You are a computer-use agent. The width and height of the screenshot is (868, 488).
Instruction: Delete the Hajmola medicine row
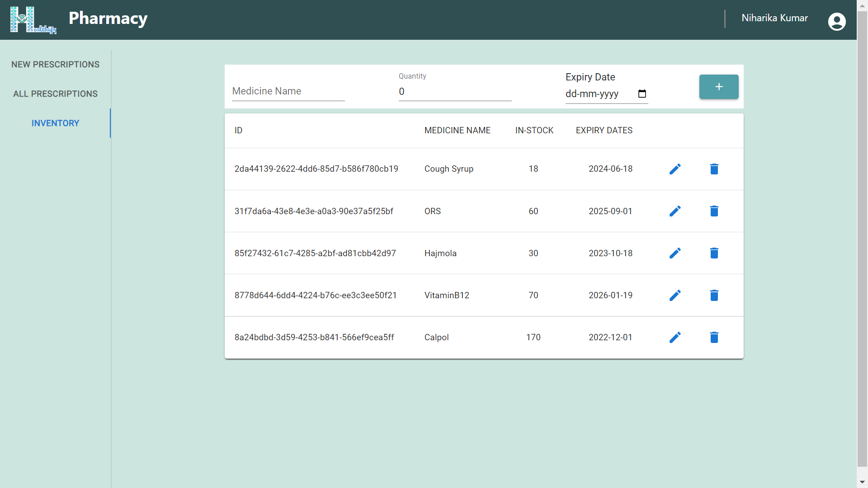(714, 253)
